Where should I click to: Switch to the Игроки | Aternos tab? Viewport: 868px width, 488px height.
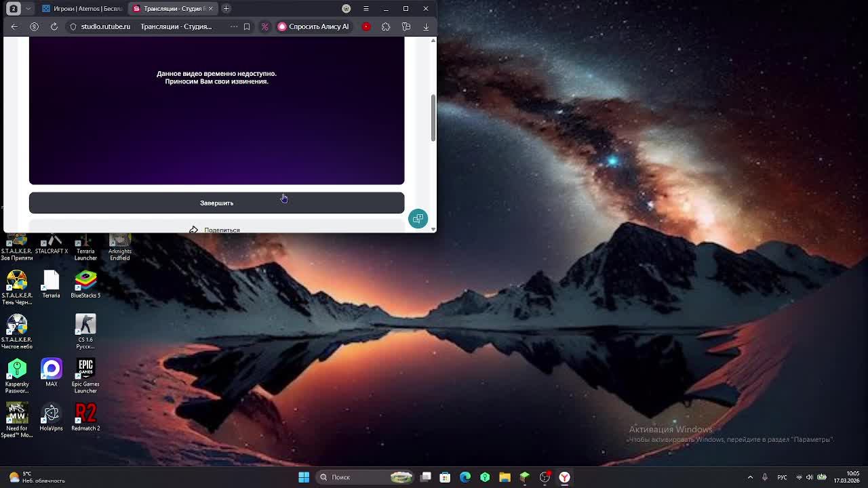click(81, 9)
